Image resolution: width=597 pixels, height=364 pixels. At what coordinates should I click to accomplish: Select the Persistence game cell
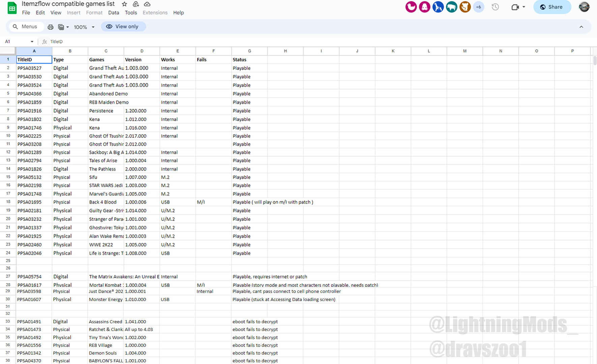(106, 111)
